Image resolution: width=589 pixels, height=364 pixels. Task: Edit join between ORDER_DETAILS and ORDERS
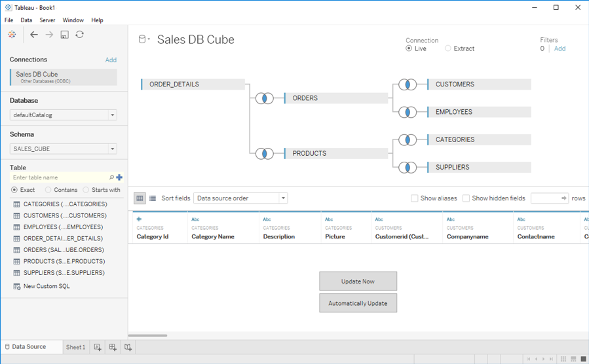coord(265,98)
